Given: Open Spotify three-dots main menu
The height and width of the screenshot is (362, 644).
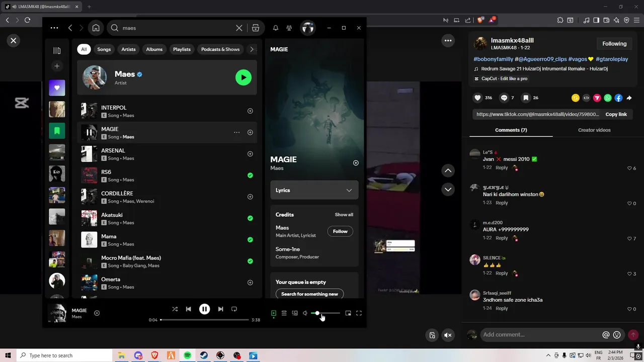Looking at the screenshot, I should click(x=54, y=28).
